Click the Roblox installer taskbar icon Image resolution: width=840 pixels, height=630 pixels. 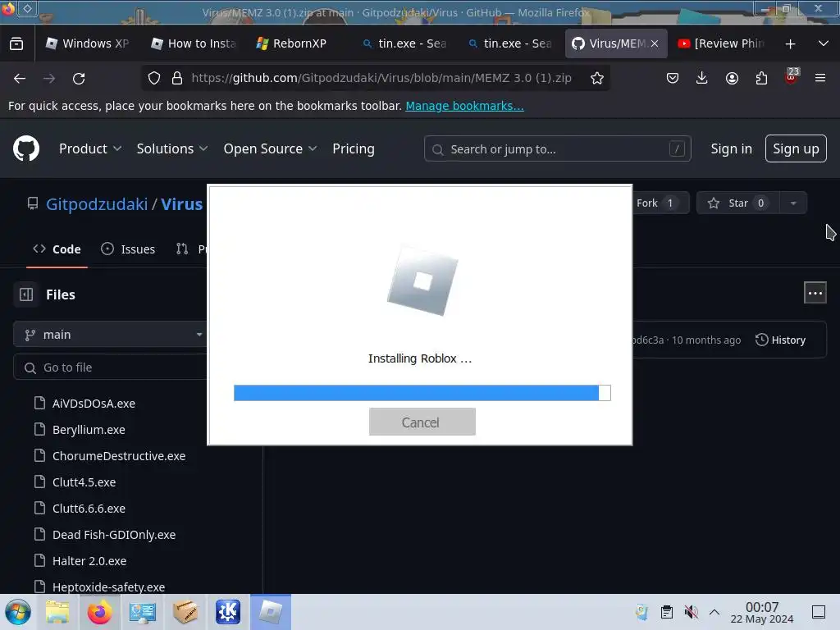click(271, 612)
